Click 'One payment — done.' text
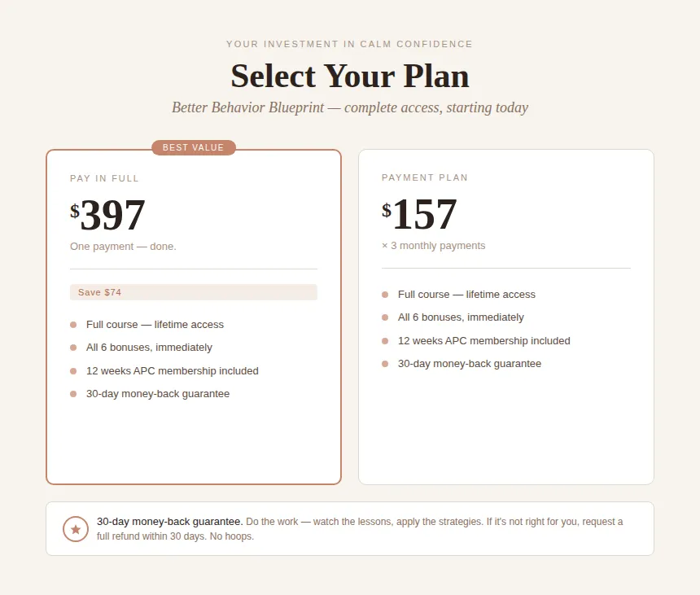Viewport: 700px width, 595px height. click(x=123, y=247)
